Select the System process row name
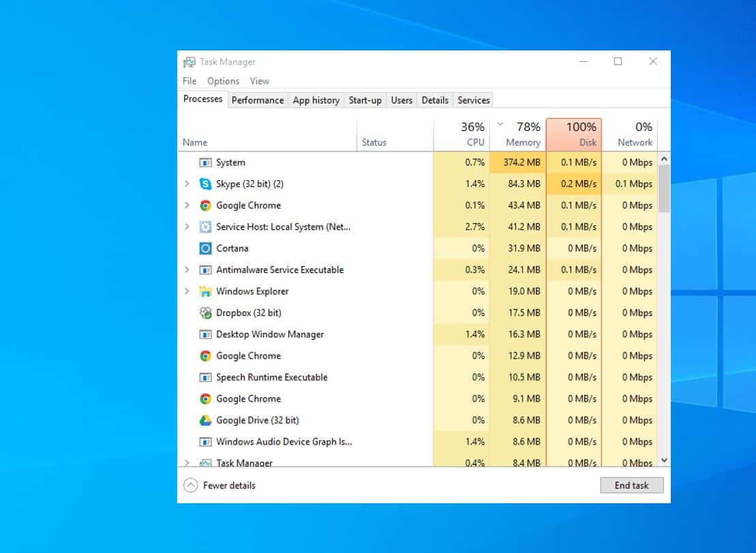756x553 pixels. point(230,162)
